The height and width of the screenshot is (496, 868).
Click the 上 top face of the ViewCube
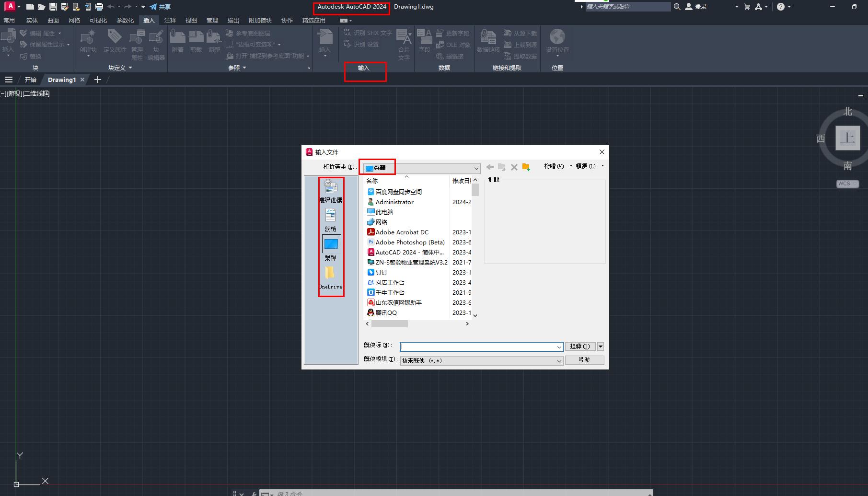click(847, 138)
